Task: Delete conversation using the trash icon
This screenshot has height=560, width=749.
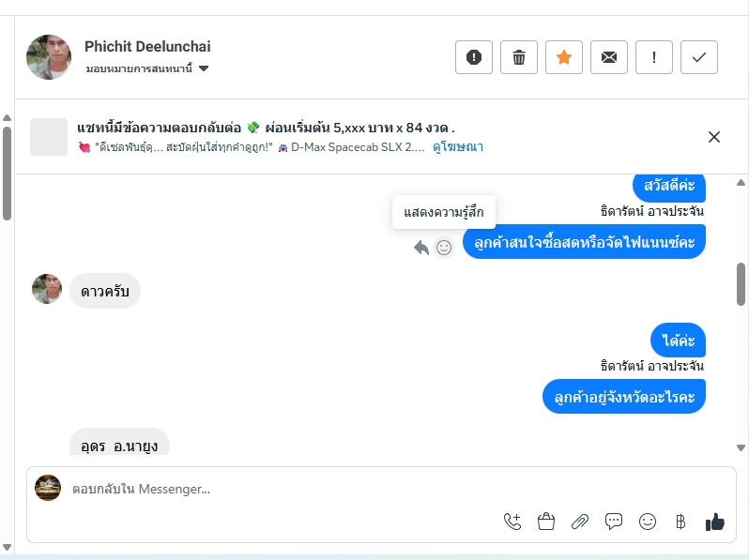Action: pyautogui.click(x=519, y=57)
